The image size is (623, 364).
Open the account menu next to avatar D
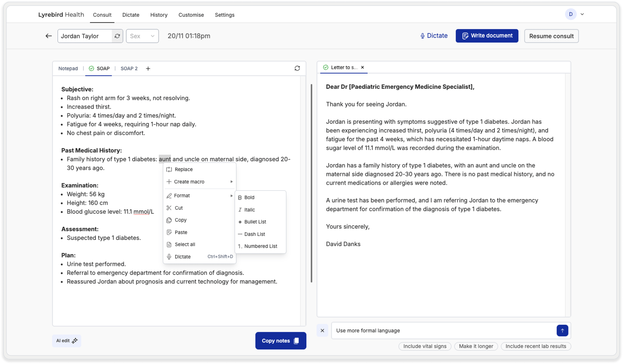click(x=582, y=14)
